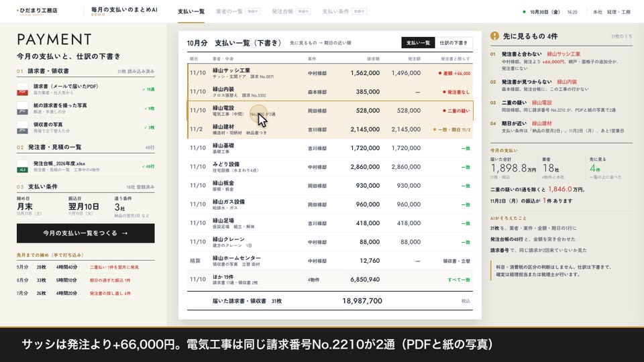
Task: Select the 緑山クレーン table row
Action: [330, 242]
